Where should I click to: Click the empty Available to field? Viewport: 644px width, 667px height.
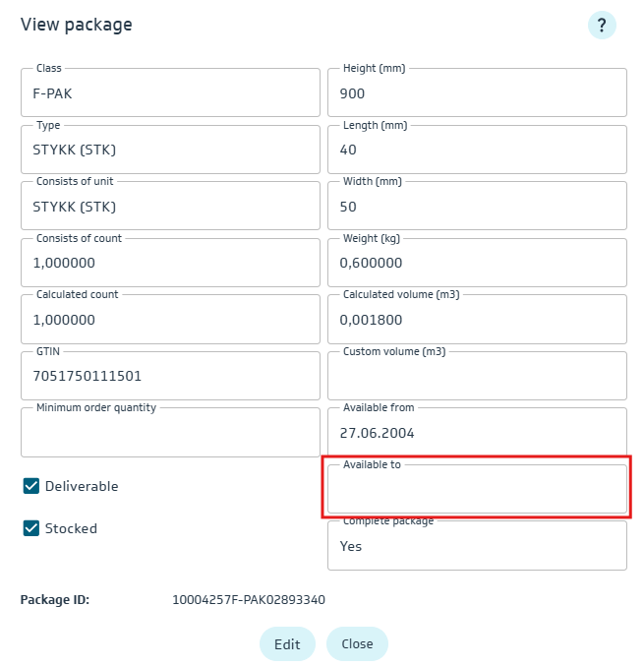pyautogui.click(x=477, y=489)
